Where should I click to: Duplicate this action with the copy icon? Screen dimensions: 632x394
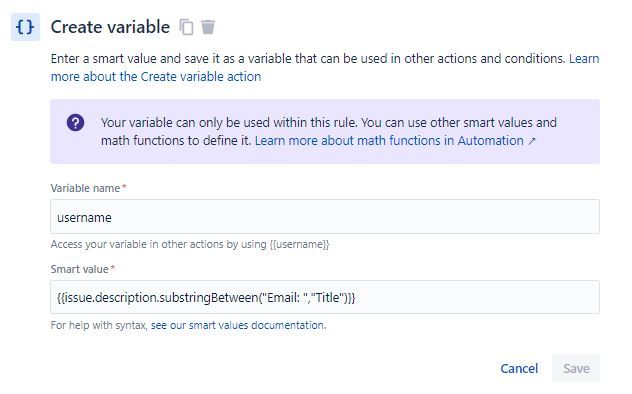point(186,27)
